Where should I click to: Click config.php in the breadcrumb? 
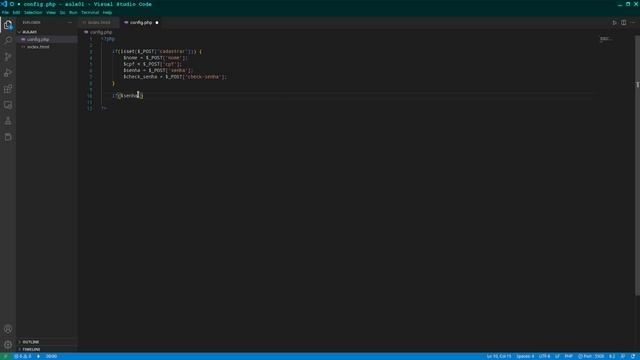(100, 32)
